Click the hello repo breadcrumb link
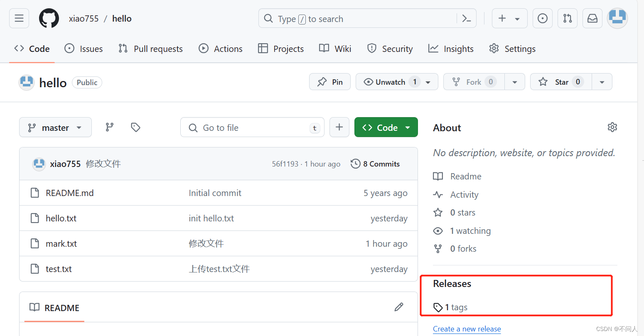 click(x=122, y=19)
